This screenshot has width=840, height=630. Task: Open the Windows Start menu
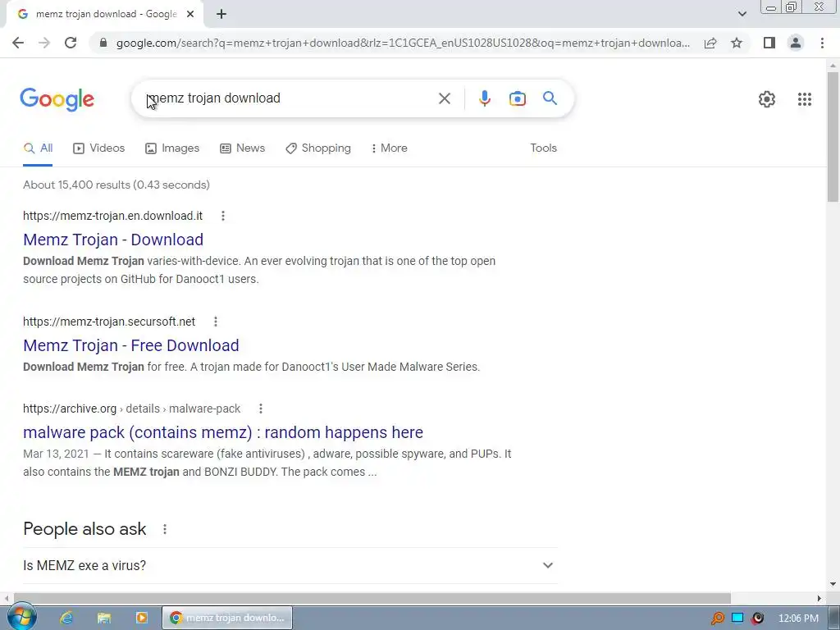coord(21,617)
